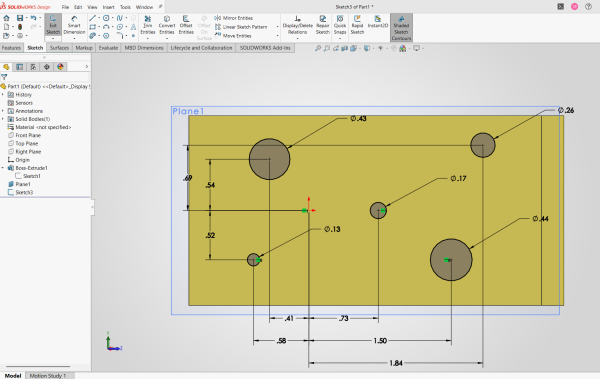Collapse the Boss-Extrude1 node
Viewport: 600px width, 379px height.
[x=3, y=168]
